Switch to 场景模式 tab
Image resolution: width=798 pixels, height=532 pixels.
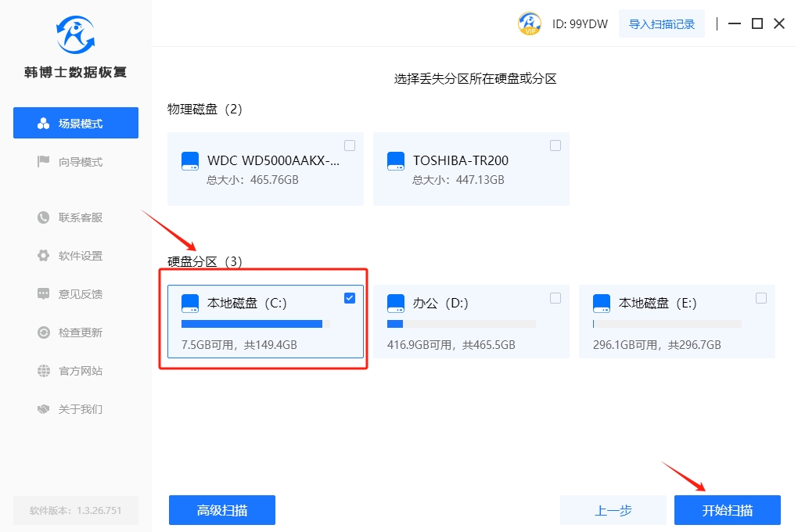[76, 124]
